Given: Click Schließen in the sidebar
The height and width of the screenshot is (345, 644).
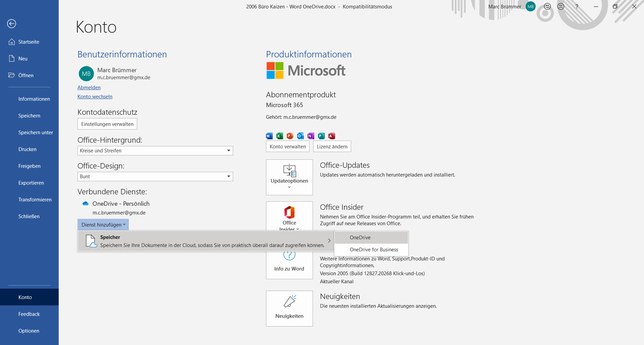Looking at the screenshot, I should [29, 216].
